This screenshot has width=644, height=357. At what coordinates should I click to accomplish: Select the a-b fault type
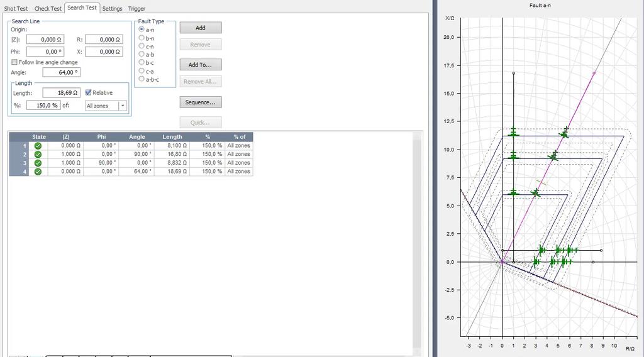pyautogui.click(x=142, y=54)
